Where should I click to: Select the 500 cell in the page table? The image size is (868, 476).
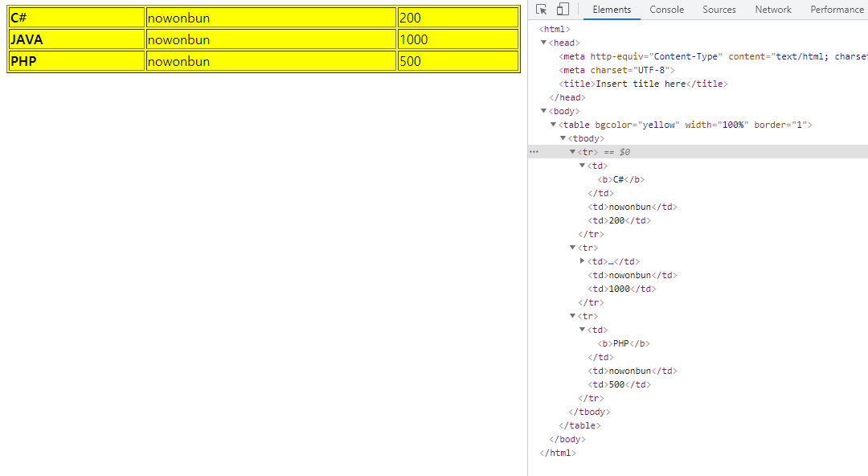(458, 61)
